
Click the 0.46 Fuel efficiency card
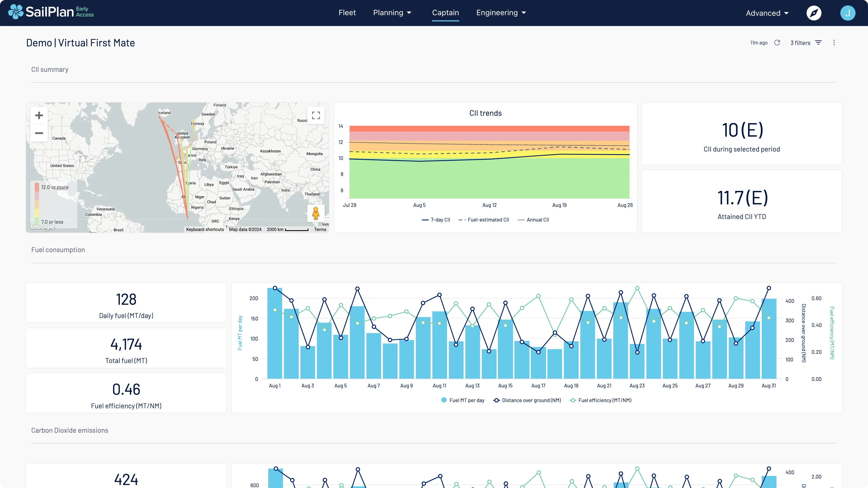(x=126, y=393)
